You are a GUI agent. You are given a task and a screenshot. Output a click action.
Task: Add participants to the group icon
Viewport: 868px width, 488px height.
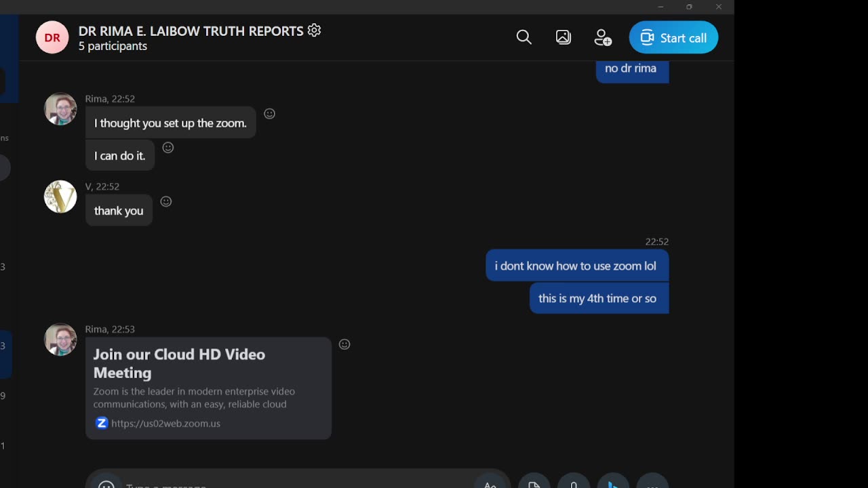click(x=603, y=37)
